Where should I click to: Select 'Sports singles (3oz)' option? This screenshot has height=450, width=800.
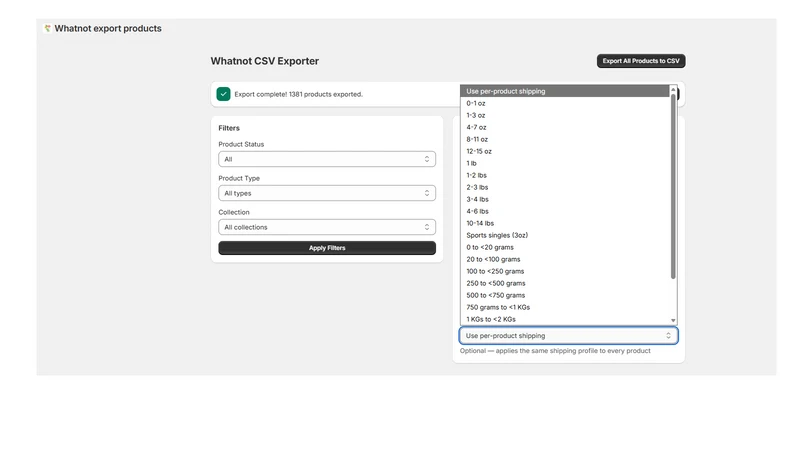[x=565, y=235]
